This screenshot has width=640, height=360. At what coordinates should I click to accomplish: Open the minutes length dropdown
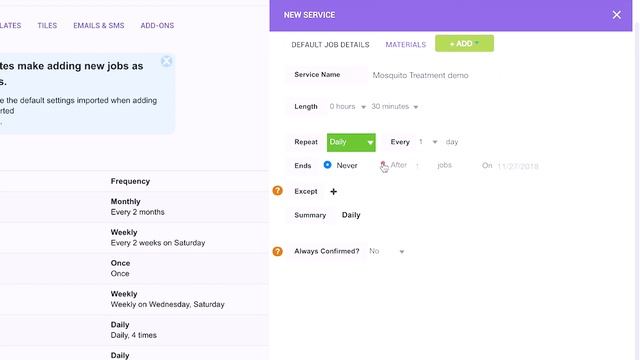click(x=395, y=107)
